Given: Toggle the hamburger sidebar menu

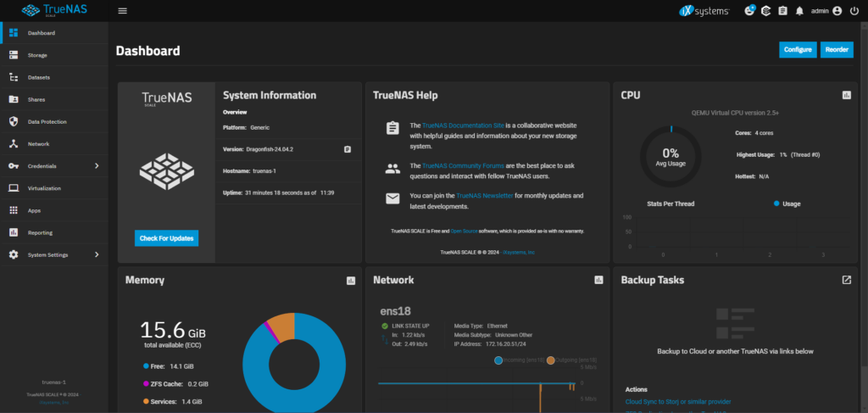Looking at the screenshot, I should click(x=122, y=10).
